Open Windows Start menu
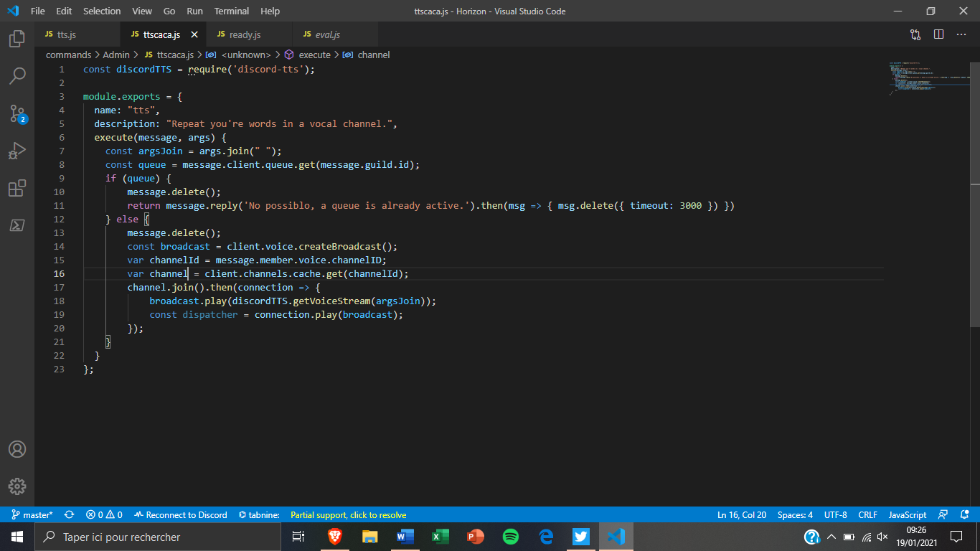 17,537
